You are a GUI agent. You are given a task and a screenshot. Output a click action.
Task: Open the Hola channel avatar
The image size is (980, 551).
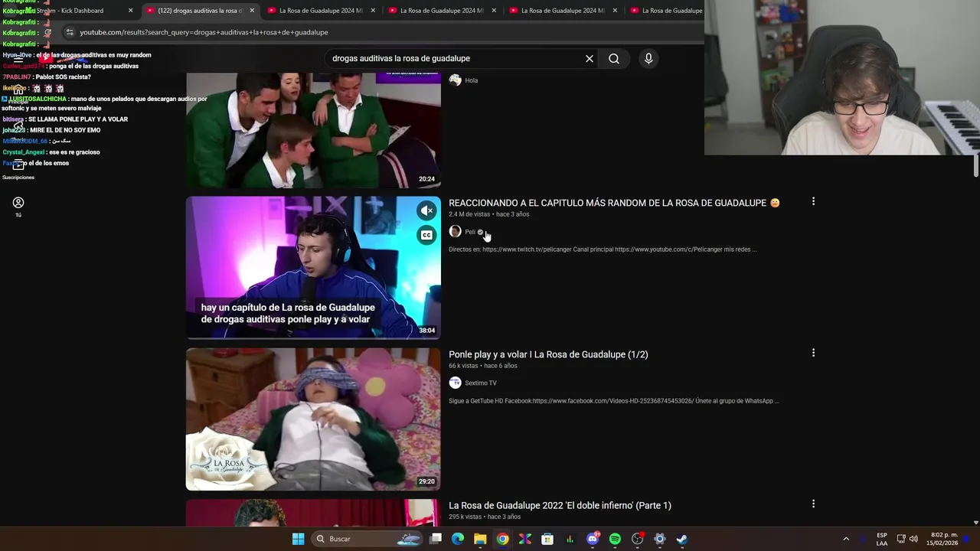click(x=455, y=80)
